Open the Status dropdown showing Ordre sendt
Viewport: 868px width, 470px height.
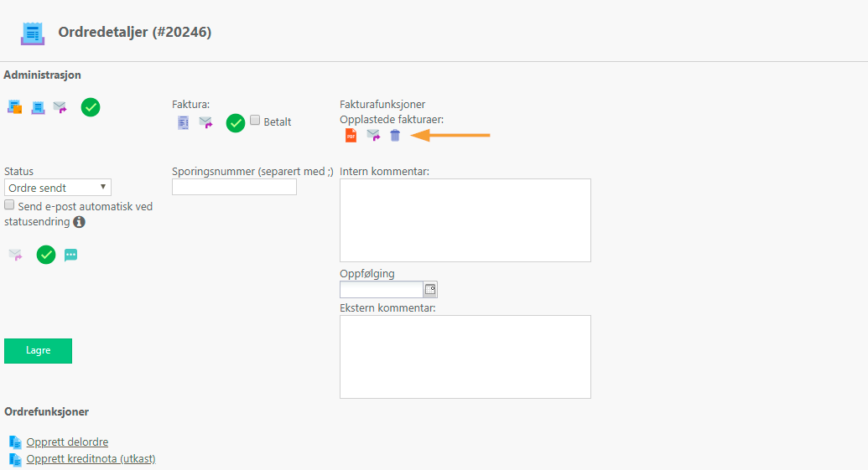[x=58, y=188]
